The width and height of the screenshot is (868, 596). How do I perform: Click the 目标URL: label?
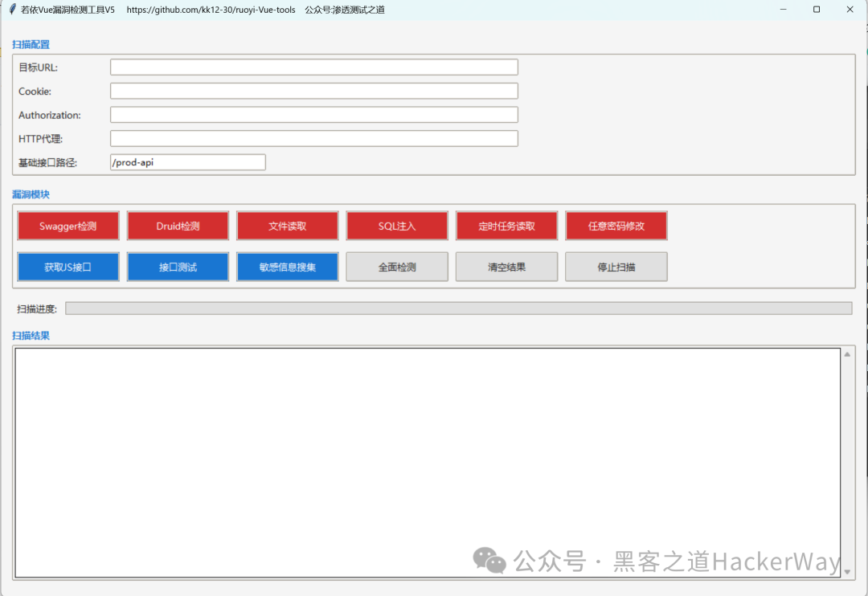coord(39,67)
